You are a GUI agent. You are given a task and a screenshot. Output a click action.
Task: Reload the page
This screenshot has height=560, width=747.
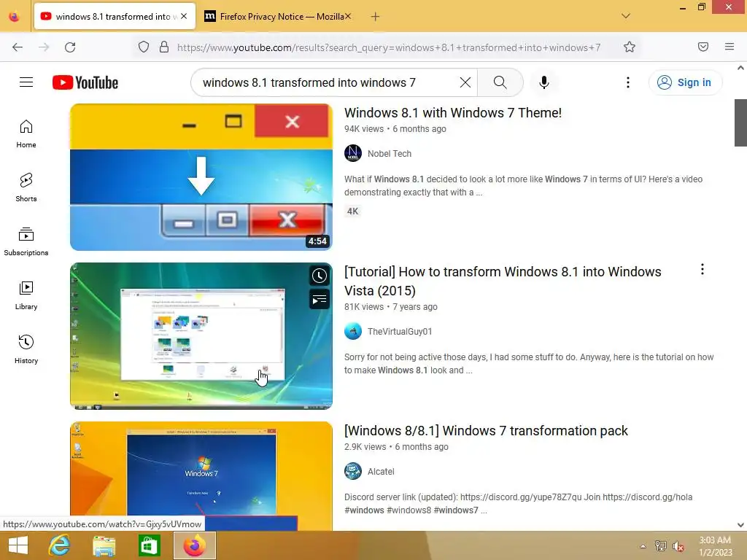70,47
